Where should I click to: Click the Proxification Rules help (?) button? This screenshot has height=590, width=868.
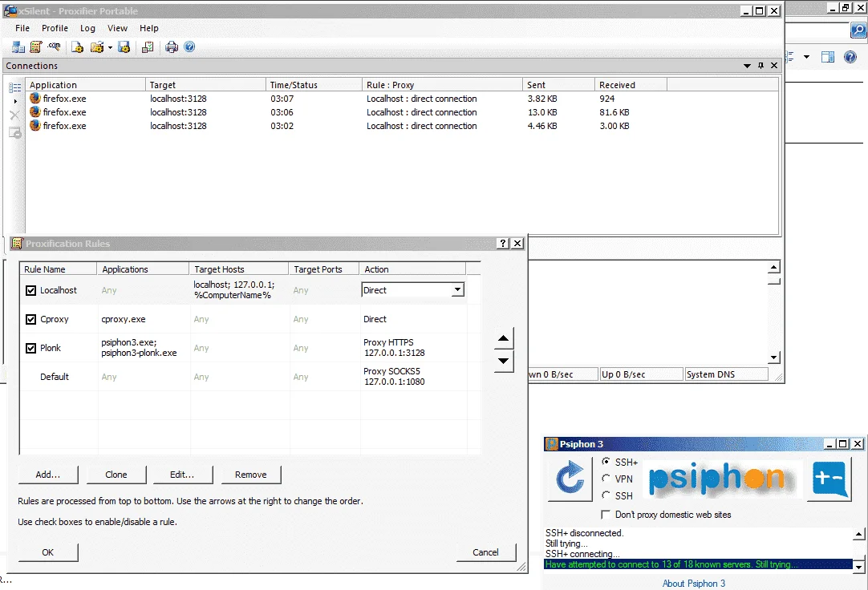pyautogui.click(x=503, y=244)
